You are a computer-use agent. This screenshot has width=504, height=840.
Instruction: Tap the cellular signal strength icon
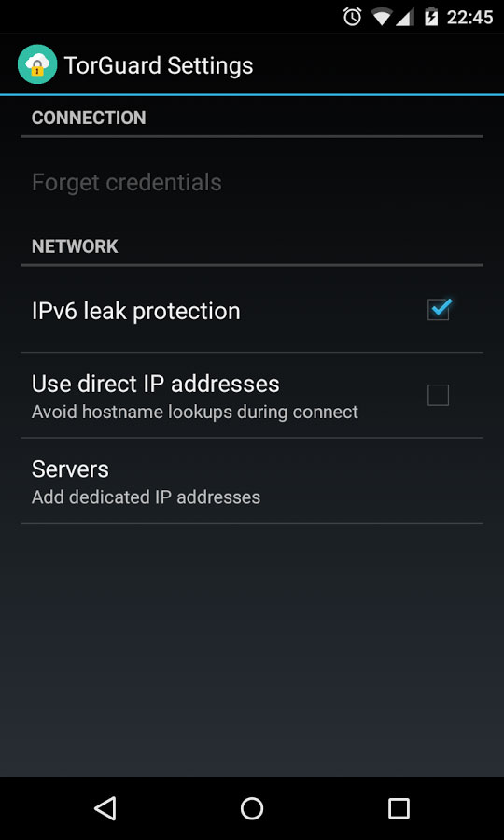(x=405, y=18)
